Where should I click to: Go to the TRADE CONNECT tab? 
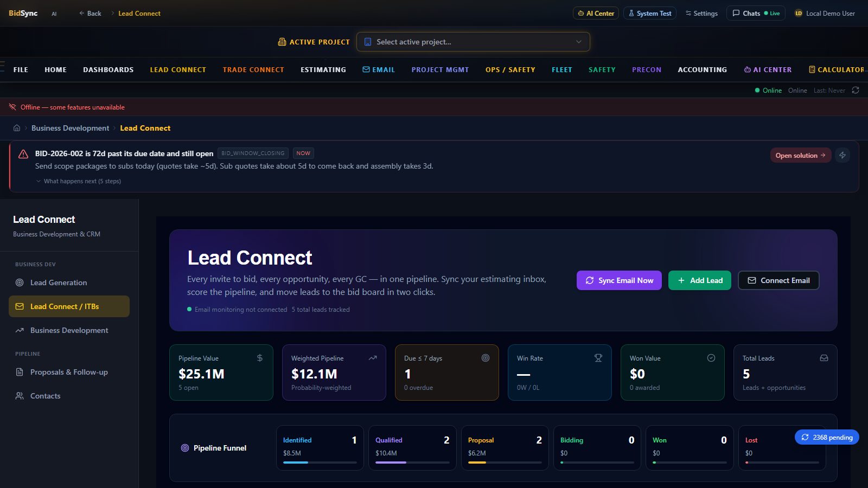click(253, 69)
